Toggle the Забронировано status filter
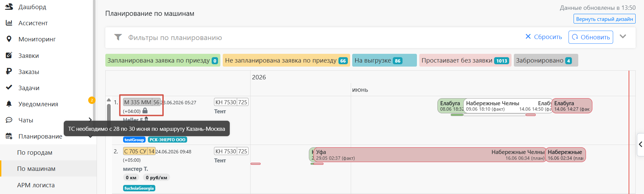 [x=546, y=61]
